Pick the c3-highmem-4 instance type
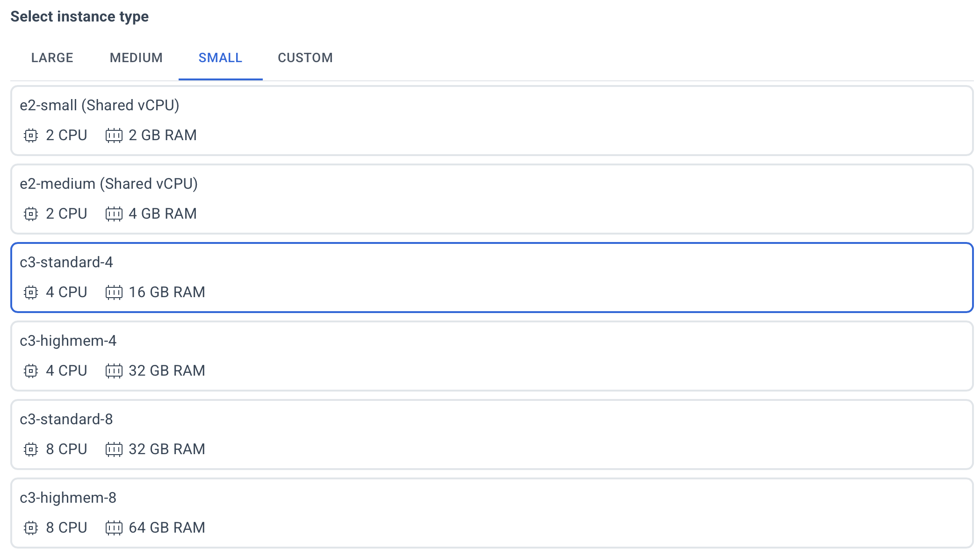980x556 pixels. tap(491, 356)
